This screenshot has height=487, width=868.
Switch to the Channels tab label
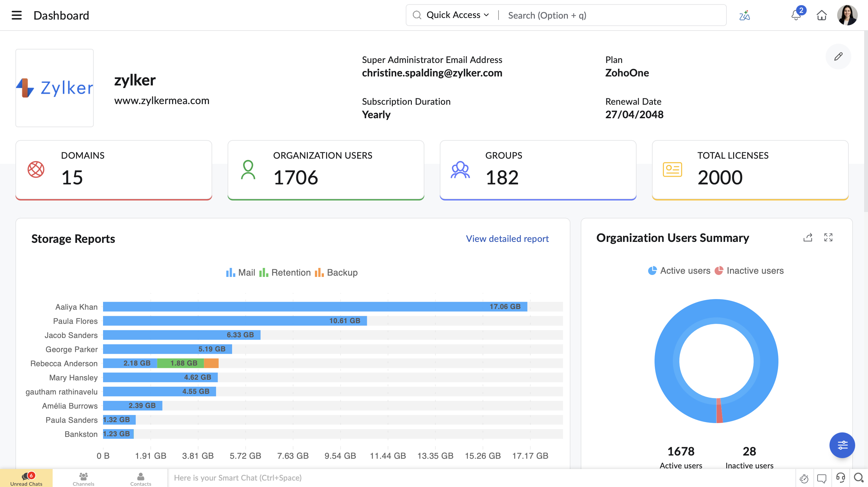83,484
